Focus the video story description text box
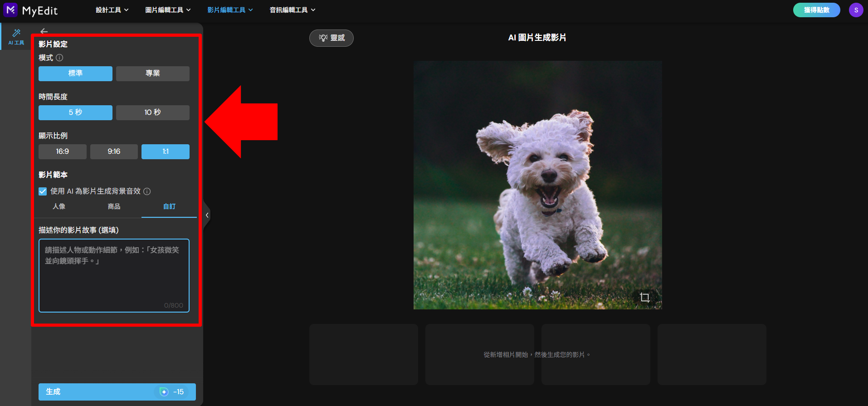This screenshot has width=868, height=406. (114, 275)
